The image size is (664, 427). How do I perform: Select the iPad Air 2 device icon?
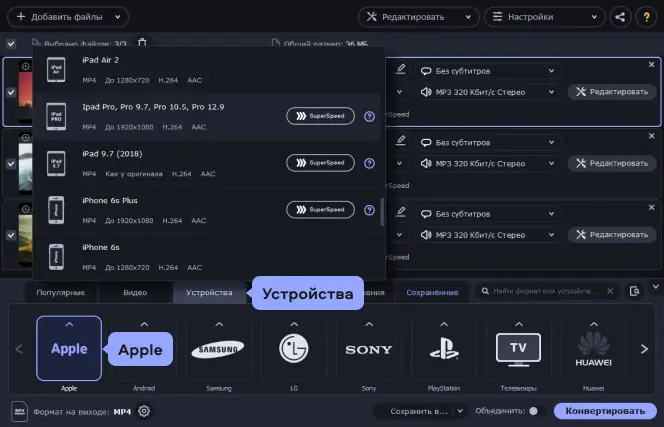(56, 69)
